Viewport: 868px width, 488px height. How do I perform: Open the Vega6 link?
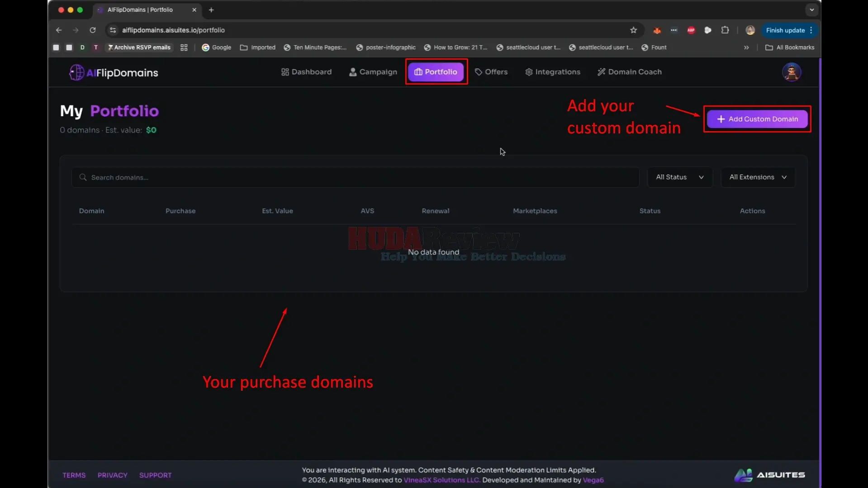(593, 480)
